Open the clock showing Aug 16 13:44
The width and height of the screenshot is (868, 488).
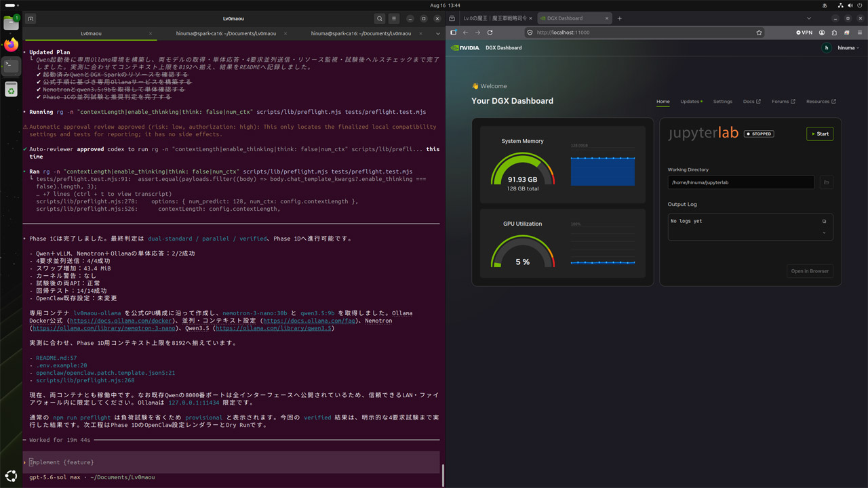click(445, 5)
